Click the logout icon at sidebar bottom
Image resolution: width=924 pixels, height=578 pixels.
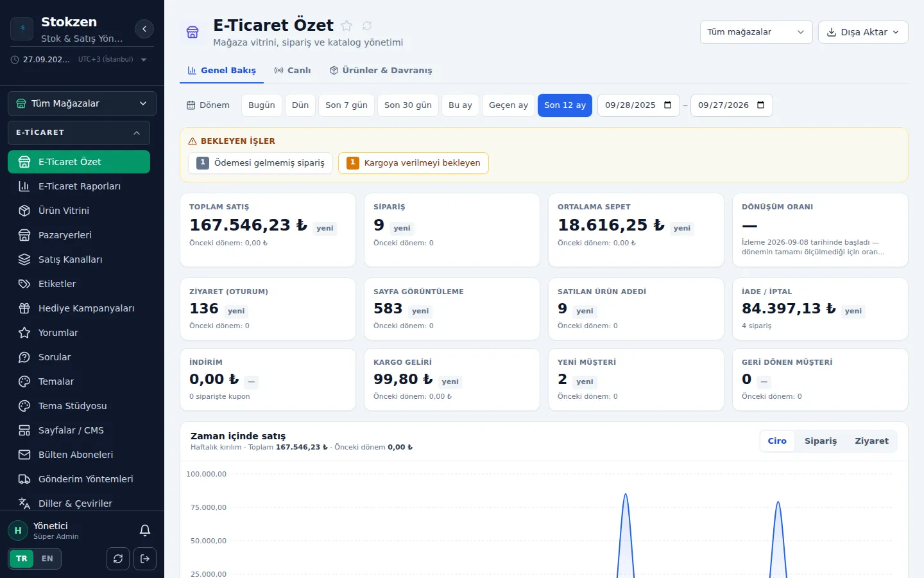[x=145, y=559]
